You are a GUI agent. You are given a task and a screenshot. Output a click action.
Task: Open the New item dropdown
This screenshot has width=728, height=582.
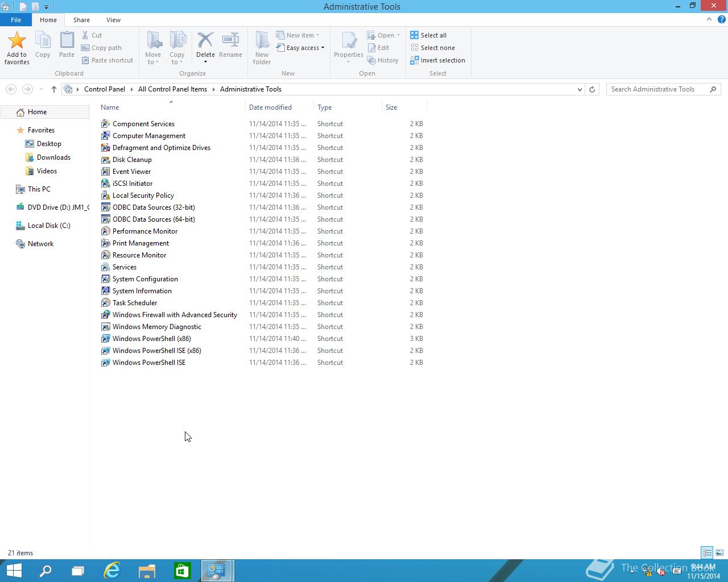point(297,35)
